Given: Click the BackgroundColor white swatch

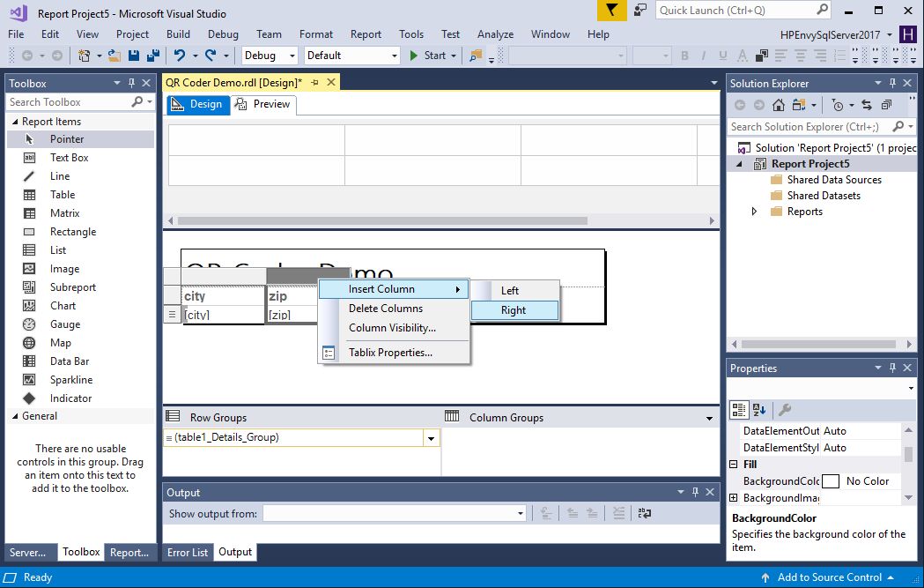Looking at the screenshot, I should tap(831, 481).
